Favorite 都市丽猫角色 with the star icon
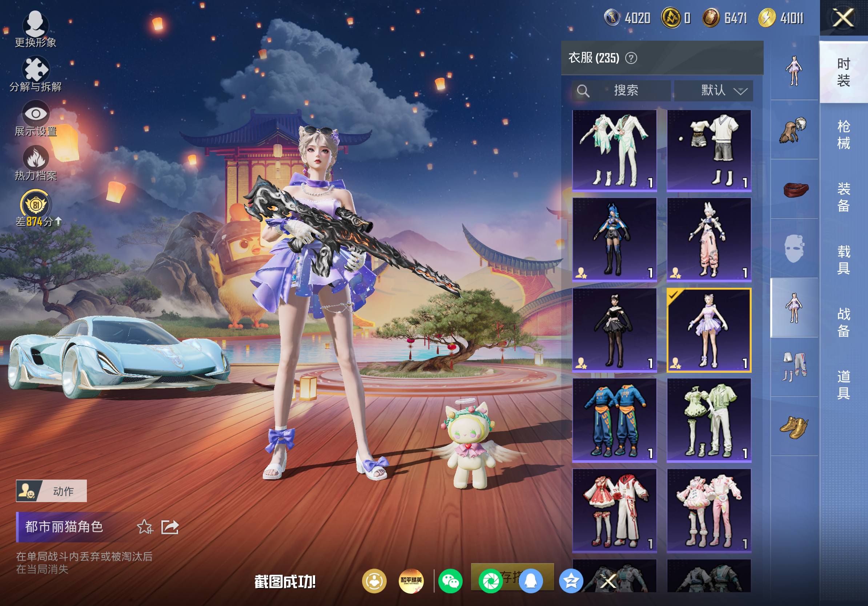Screen dimensions: 868x606 [145, 527]
